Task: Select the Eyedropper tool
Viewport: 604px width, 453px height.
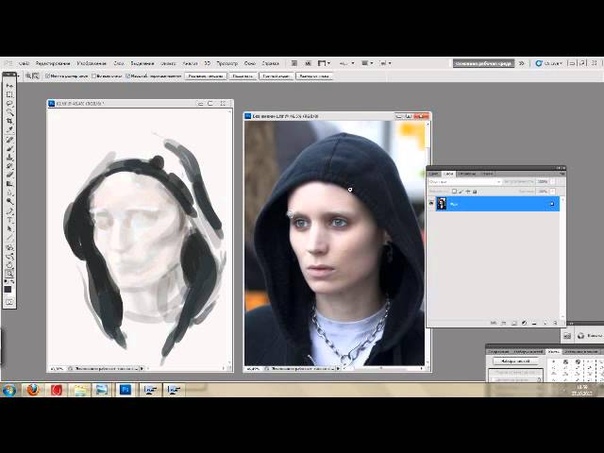Action: coord(9,129)
